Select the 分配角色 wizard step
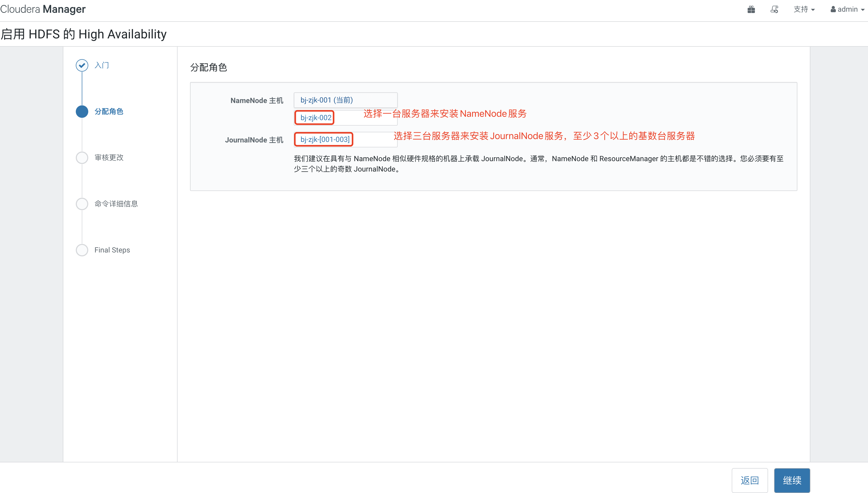 [x=109, y=111]
